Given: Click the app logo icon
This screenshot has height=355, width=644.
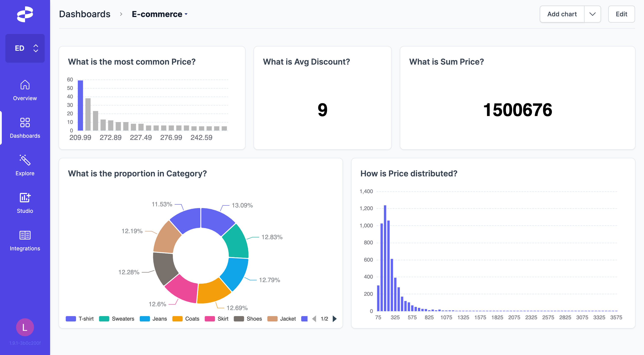Looking at the screenshot, I should tap(25, 14).
